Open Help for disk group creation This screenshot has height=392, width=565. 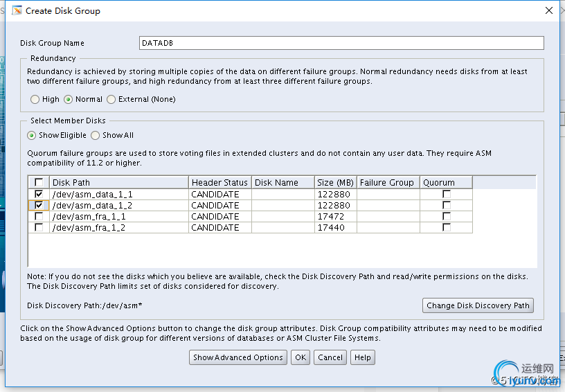click(362, 357)
